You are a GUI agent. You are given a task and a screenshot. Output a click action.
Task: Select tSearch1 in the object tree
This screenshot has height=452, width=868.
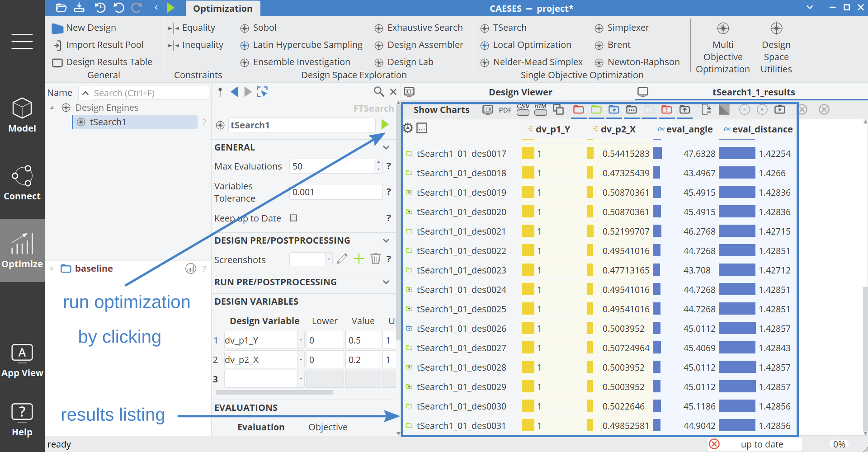135,122
